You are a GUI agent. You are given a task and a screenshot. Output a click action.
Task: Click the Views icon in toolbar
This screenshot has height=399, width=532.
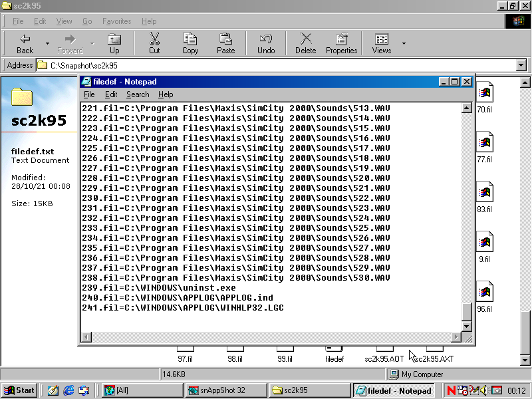coord(382,39)
